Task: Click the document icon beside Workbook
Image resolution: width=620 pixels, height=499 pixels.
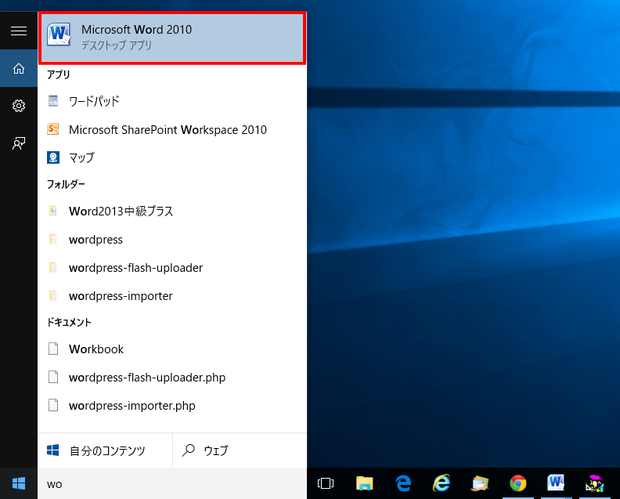Action: [53, 349]
